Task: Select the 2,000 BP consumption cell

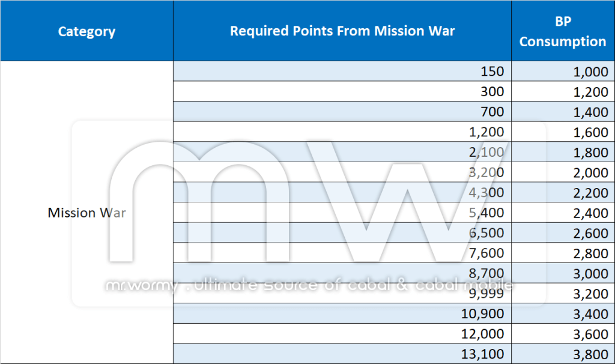Action: (563, 172)
